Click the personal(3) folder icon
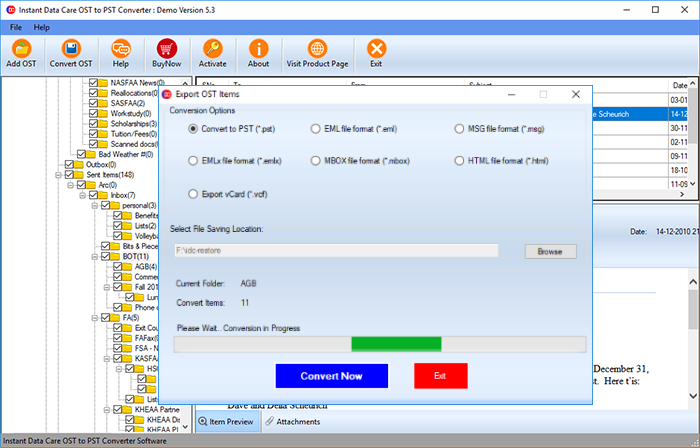700x448 pixels. click(x=116, y=206)
